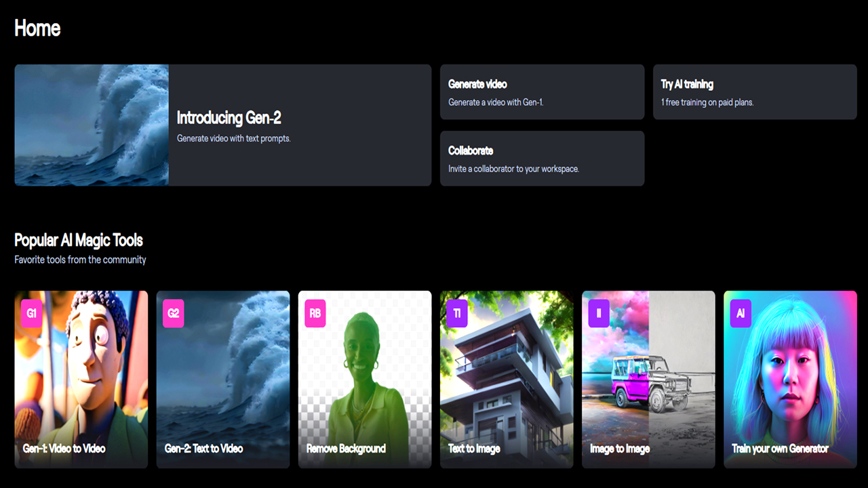Viewport: 868px width, 488px height.
Task: Open the Collaborate card
Action: (542, 159)
